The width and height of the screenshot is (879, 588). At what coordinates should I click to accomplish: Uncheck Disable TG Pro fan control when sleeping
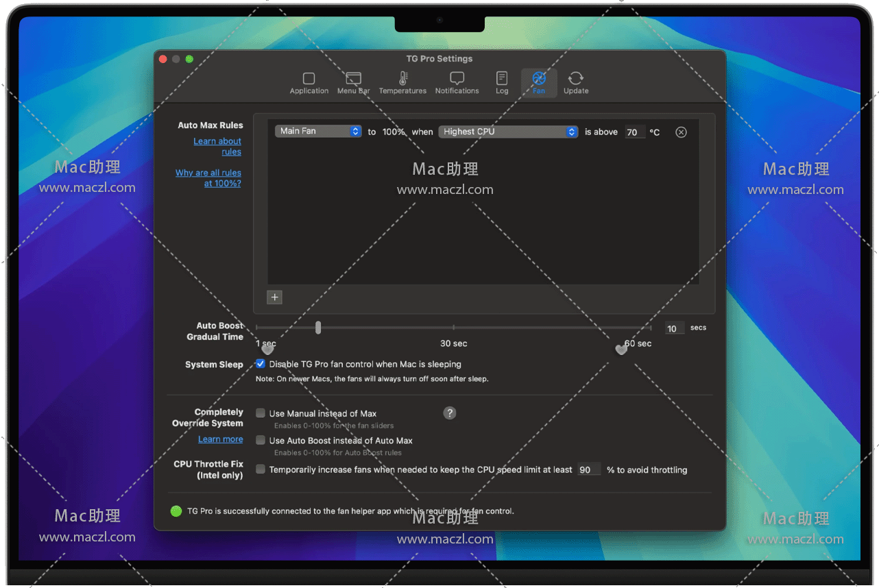coord(261,364)
